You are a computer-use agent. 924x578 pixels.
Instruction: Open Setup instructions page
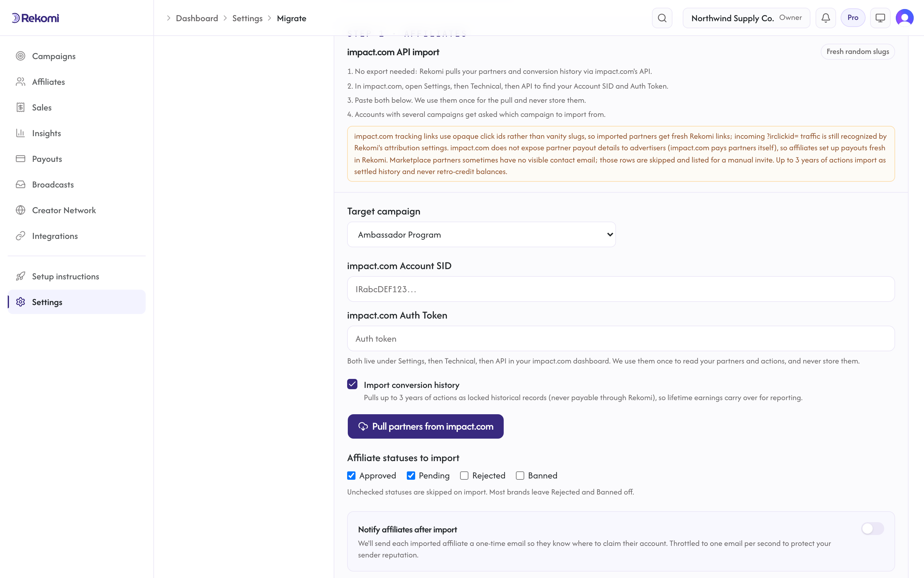coord(76,276)
